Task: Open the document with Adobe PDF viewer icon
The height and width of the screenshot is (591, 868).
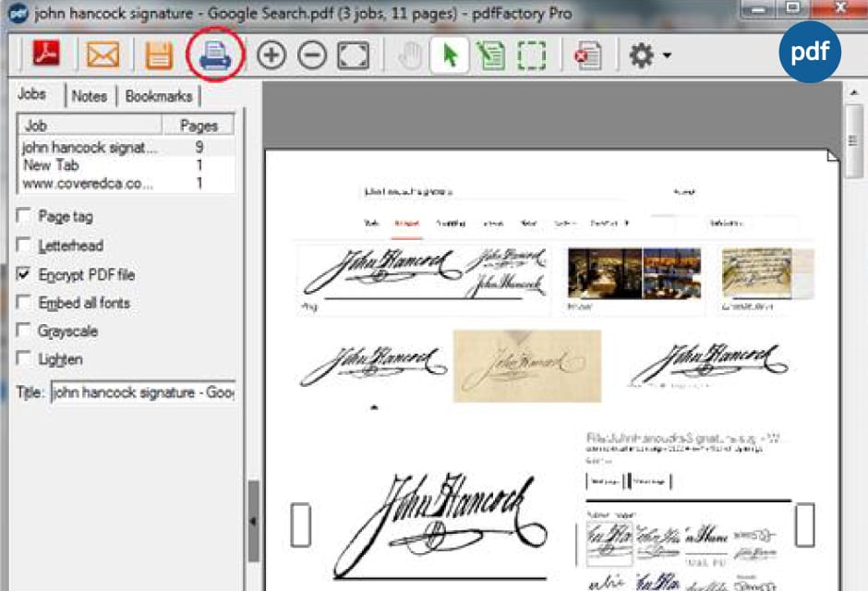Action: tap(48, 54)
